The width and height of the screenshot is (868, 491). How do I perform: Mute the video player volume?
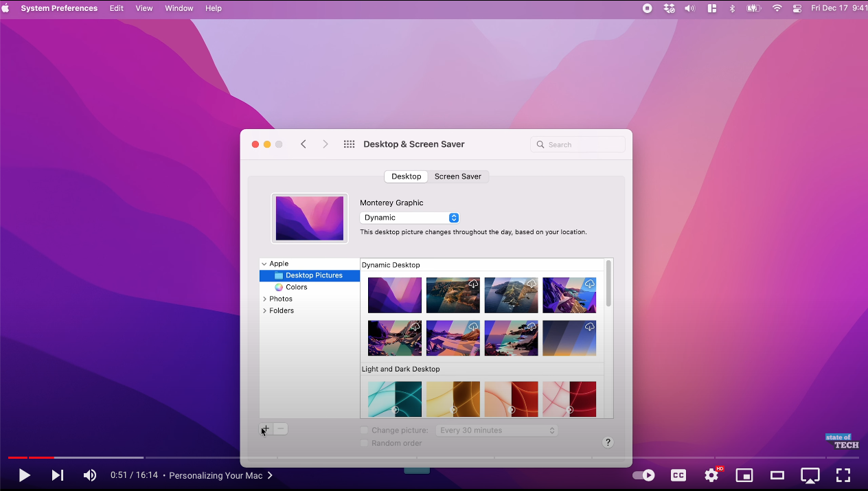tap(90, 475)
